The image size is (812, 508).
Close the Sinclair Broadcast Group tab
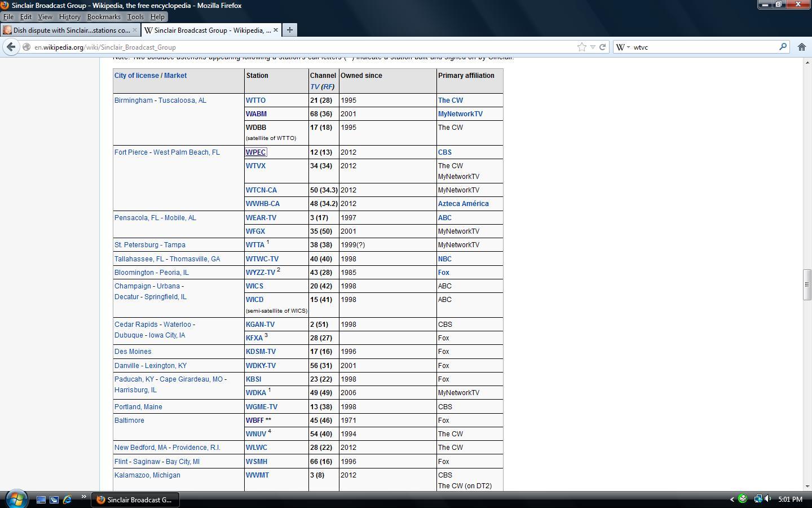(276, 30)
